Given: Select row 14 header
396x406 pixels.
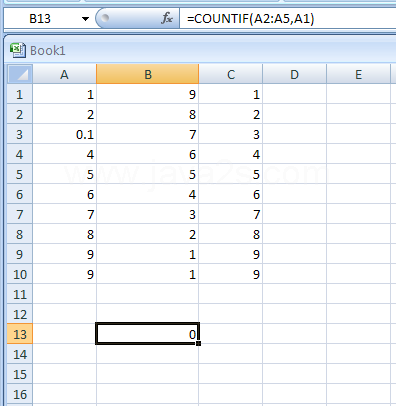Looking at the screenshot, I should coord(20,354).
